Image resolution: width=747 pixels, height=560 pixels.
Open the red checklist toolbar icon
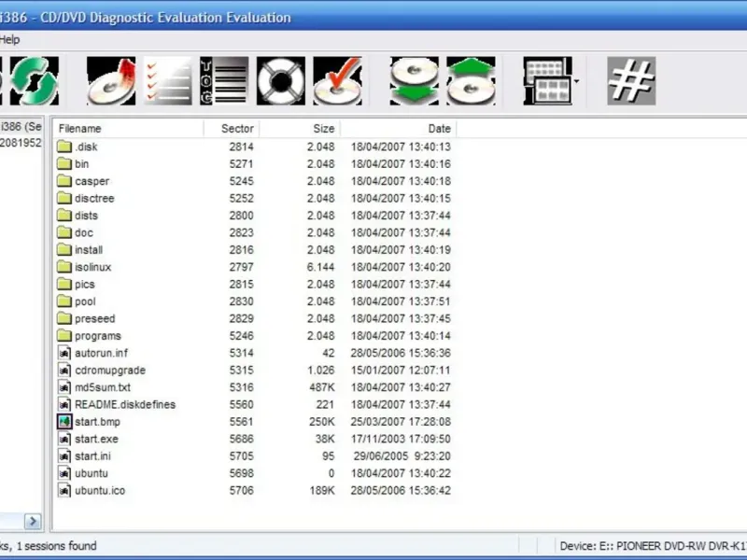coord(168,81)
